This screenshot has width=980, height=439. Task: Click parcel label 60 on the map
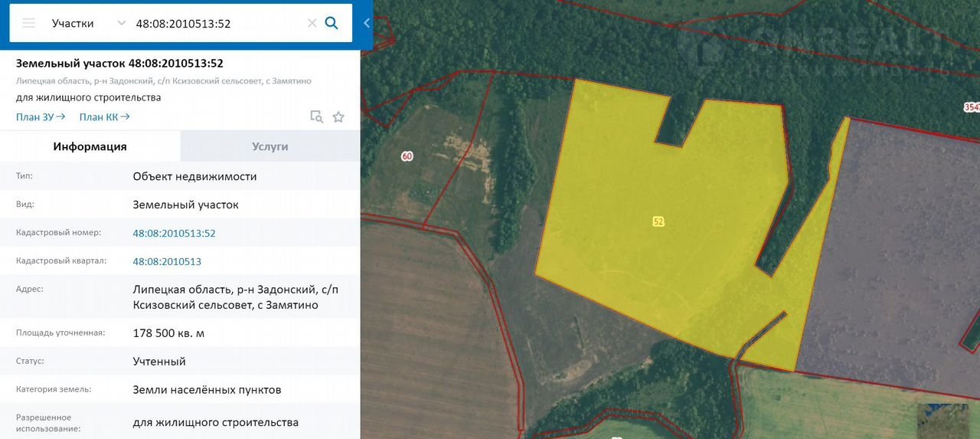407,156
